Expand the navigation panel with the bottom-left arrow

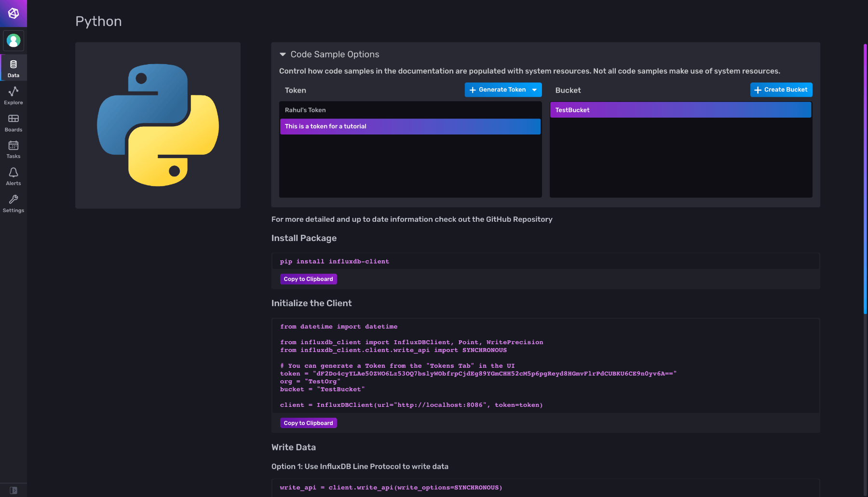[x=13, y=489]
